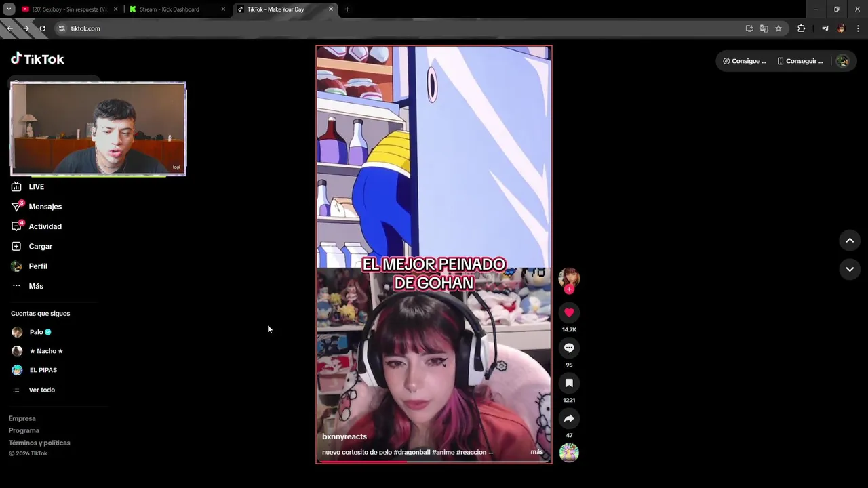Image resolution: width=868 pixels, height=488 pixels.
Task: Open the Chrome profile avatar
Action: (842, 28)
